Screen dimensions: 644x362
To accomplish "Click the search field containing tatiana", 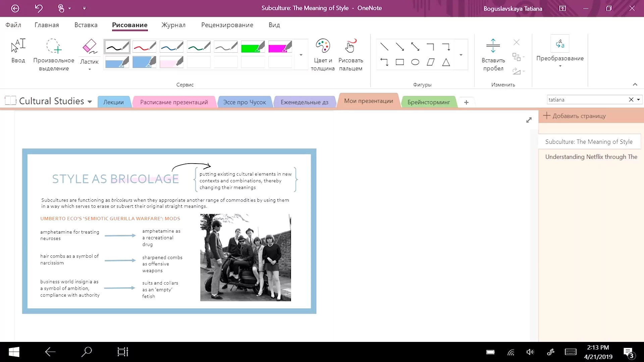I will click(587, 100).
